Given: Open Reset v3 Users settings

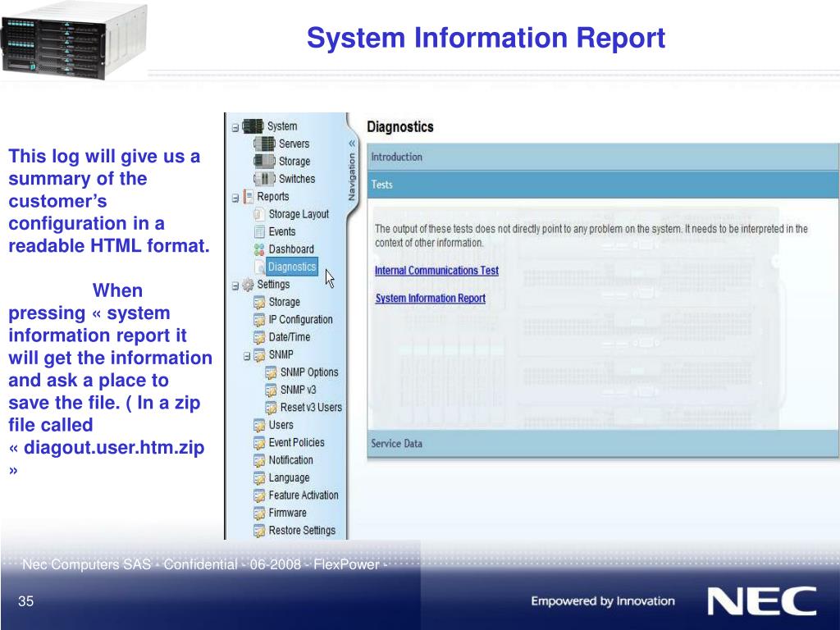Looking at the screenshot, I should click(x=311, y=408).
